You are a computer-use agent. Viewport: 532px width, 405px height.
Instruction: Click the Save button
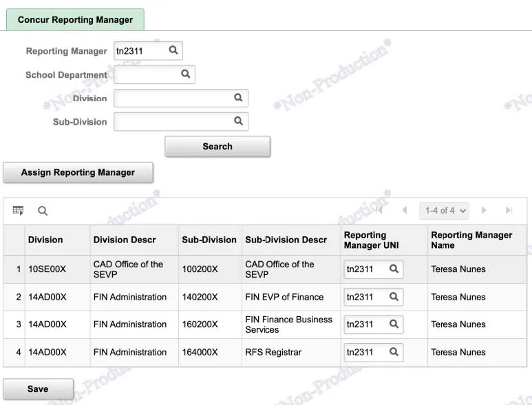[x=38, y=388]
